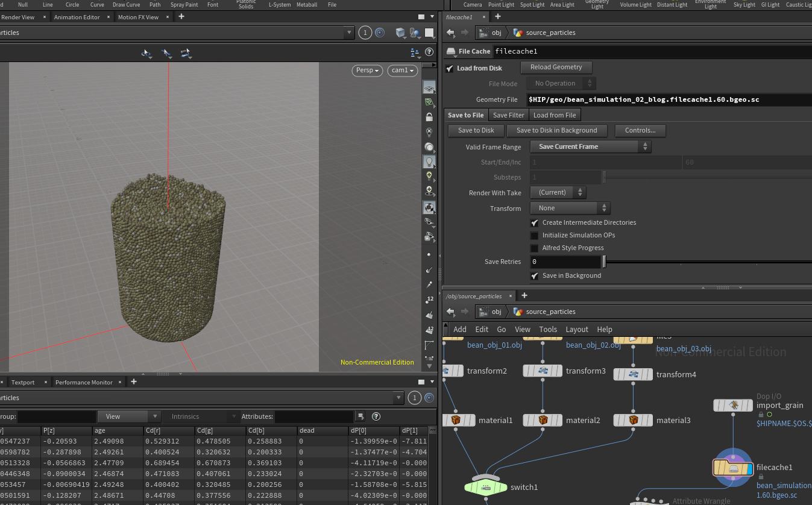Click the Geometry File path field
This screenshot has height=505, width=812.
tap(663, 99)
